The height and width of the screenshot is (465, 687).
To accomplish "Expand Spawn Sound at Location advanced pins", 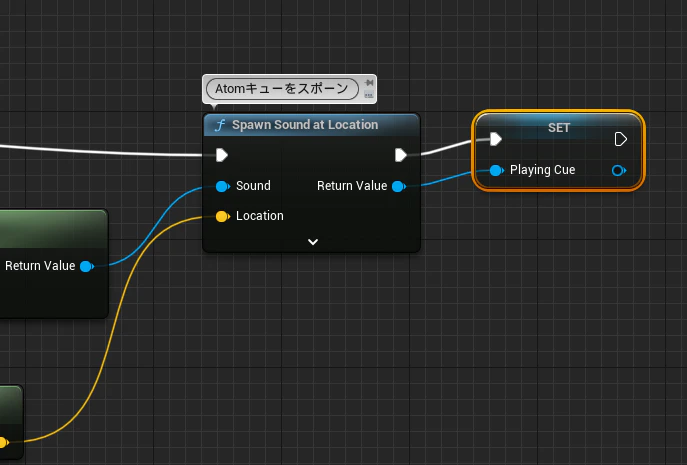I will pos(313,242).
